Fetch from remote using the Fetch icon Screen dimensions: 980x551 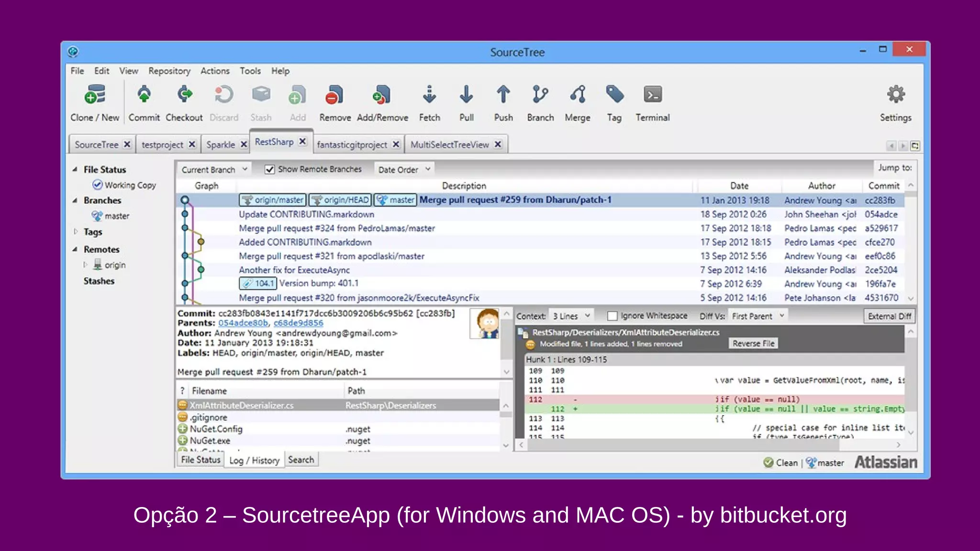(x=429, y=95)
